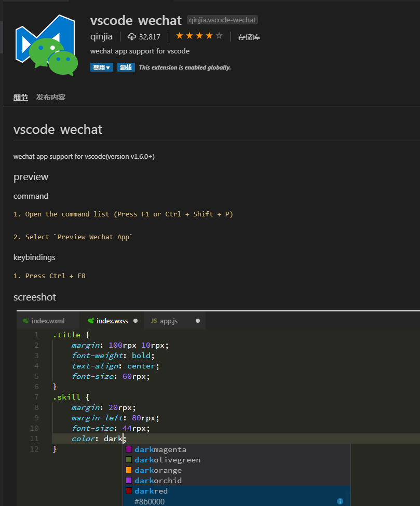
Task: Click the 'font-weight: bold' line
Action: (x=113, y=355)
